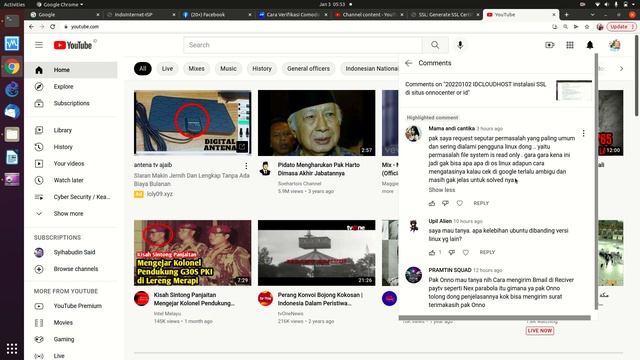Like the Mama andi cantika comment
Image resolution: width=640 pixels, height=360 pixels.
coord(432,203)
